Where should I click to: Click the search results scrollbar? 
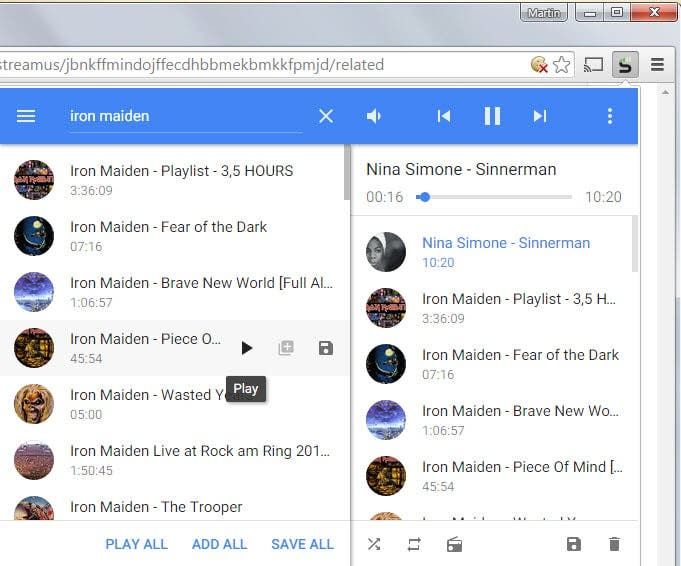[x=347, y=172]
